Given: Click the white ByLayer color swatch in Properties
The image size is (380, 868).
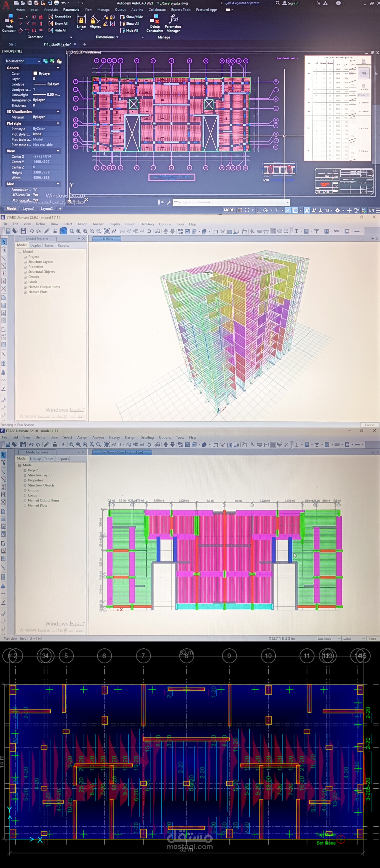Looking at the screenshot, I should click(x=35, y=73).
